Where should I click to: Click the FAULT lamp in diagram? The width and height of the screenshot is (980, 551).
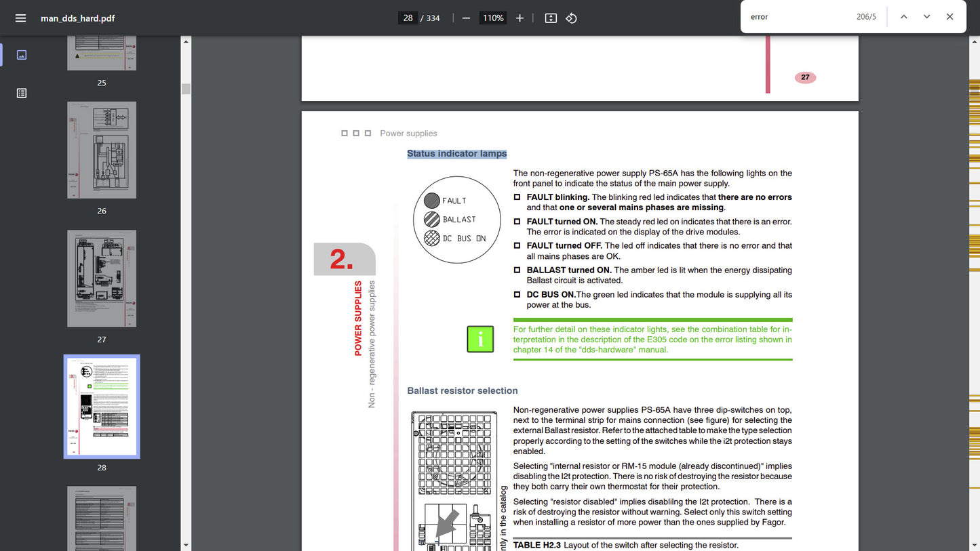(432, 200)
